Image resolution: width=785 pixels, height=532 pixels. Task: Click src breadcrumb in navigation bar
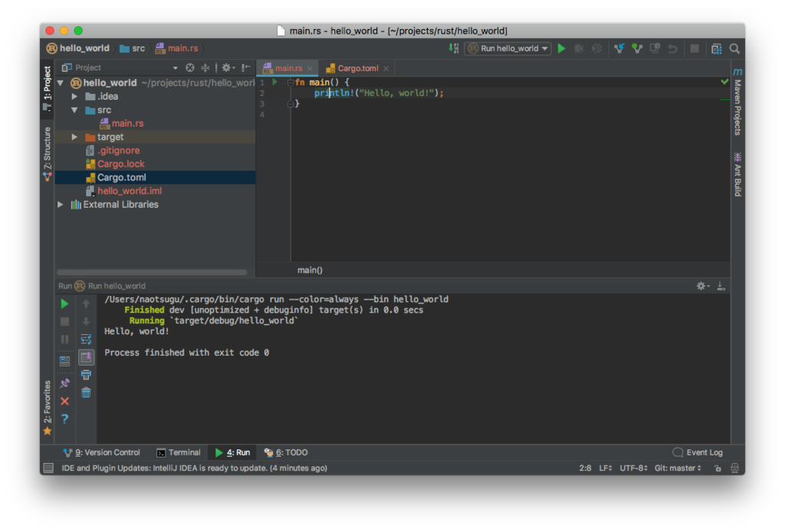point(132,48)
